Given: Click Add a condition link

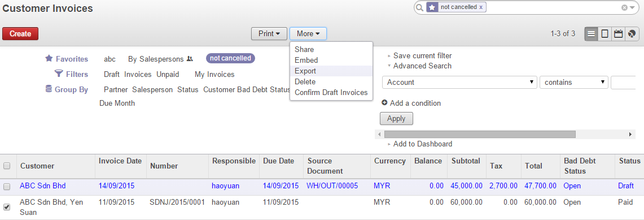Looking at the screenshot, I should (x=415, y=103).
